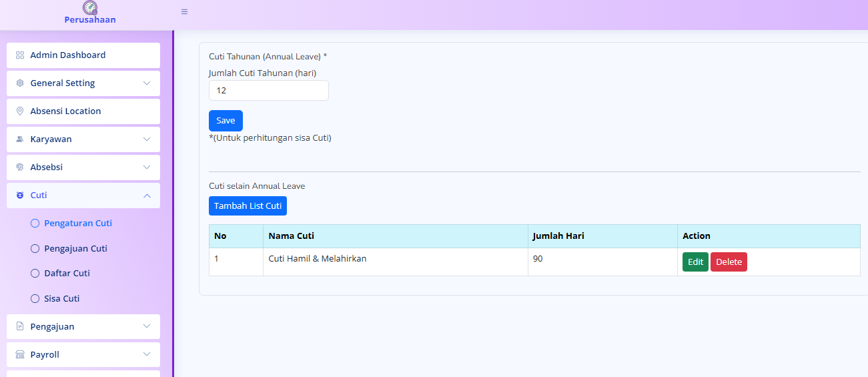
Task: Expand the General Setting chevron
Action: (x=147, y=83)
